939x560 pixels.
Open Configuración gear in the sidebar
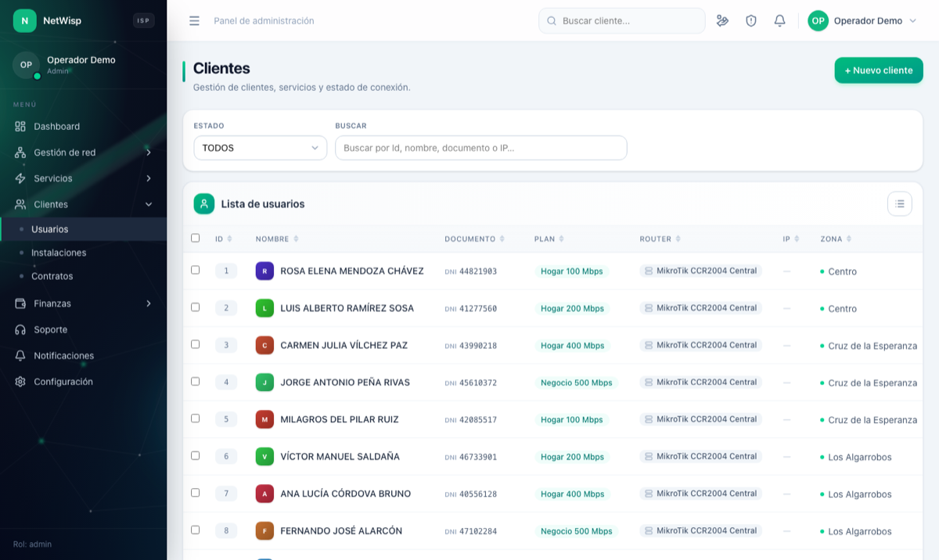pyautogui.click(x=20, y=382)
